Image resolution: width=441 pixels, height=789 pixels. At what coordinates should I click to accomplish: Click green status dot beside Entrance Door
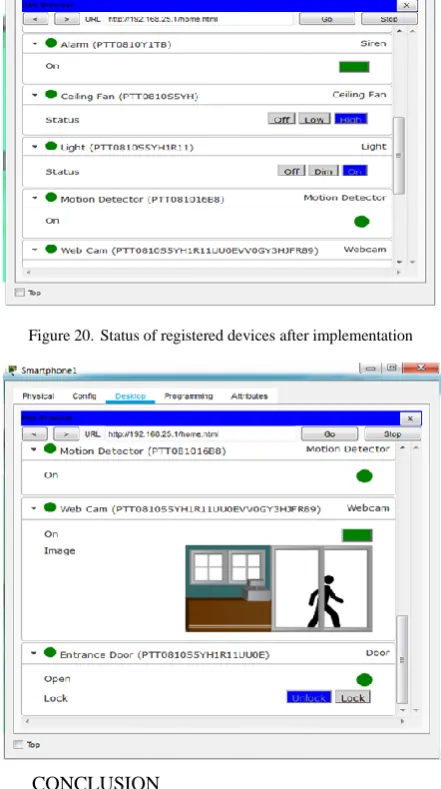[50, 653]
